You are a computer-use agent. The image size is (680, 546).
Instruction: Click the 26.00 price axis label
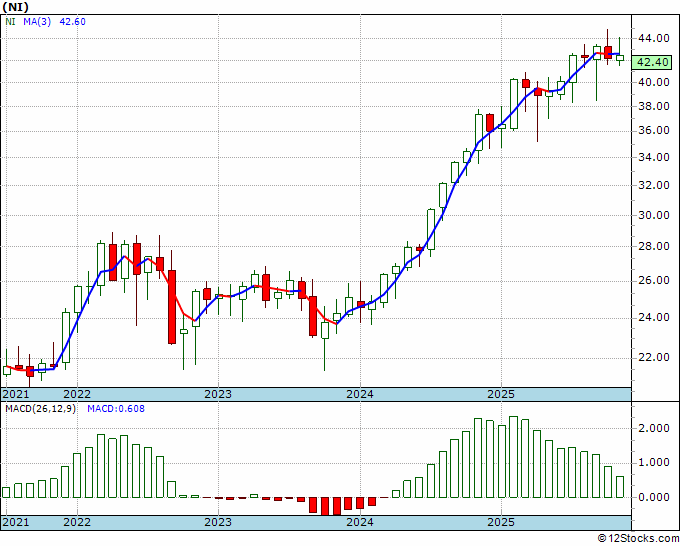click(653, 281)
